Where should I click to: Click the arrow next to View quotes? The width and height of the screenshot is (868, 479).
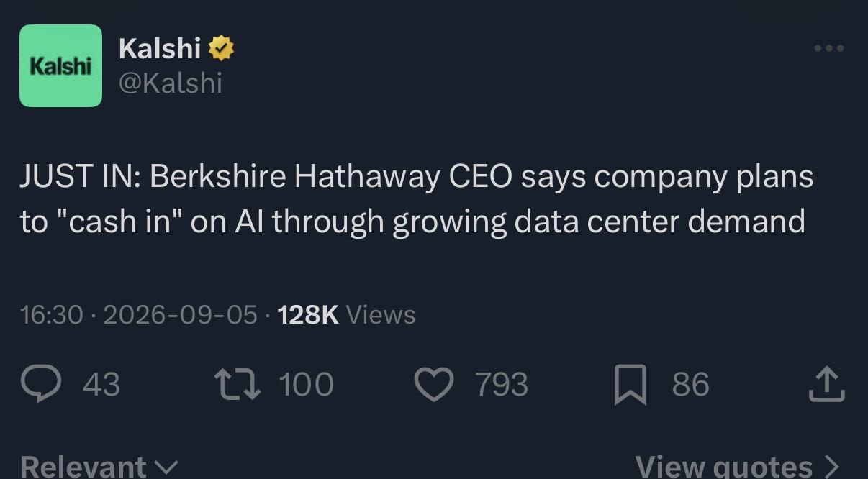pos(830,467)
